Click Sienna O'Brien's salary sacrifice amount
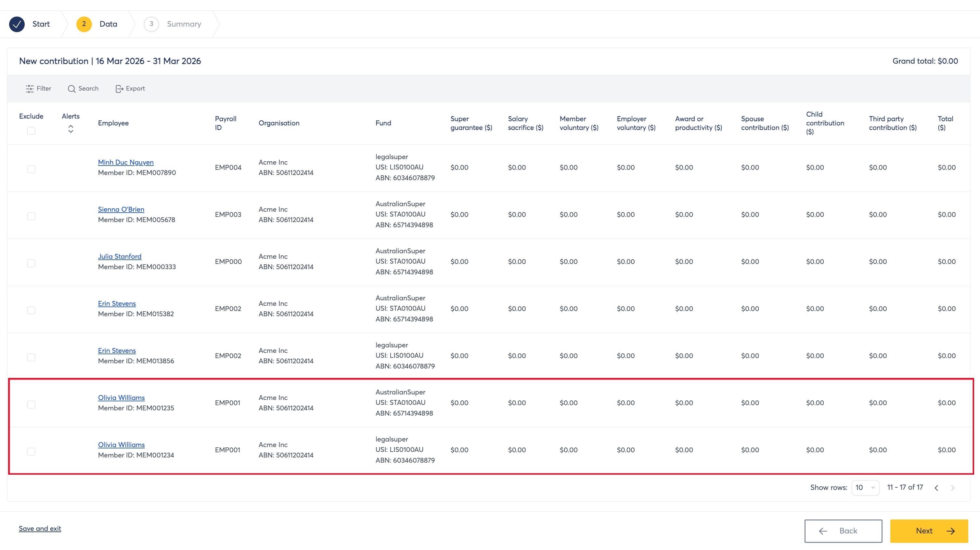 pyautogui.click(x=517, y=215)
